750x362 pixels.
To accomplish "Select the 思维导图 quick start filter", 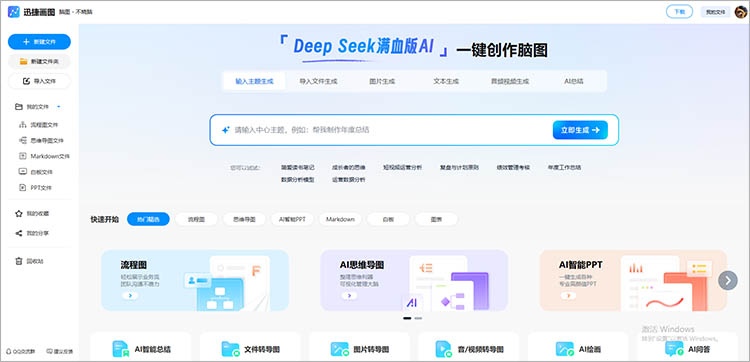I will [244, 219].
